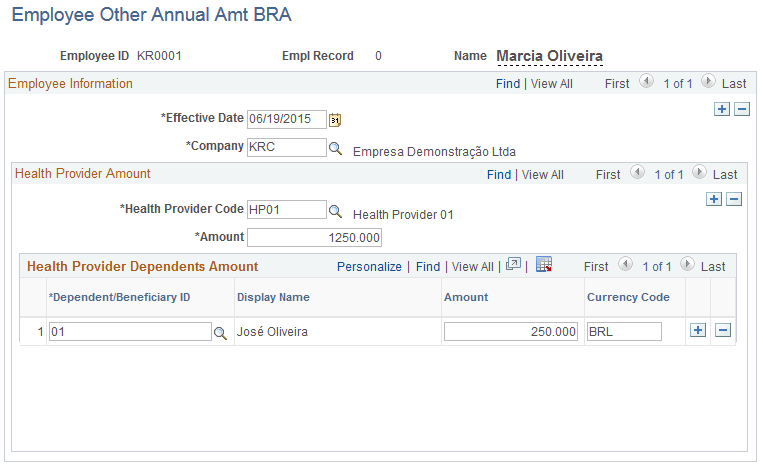763x469 pixels.
Task: Click the Health Provider Code lookup icon
Action: (336, 211)
